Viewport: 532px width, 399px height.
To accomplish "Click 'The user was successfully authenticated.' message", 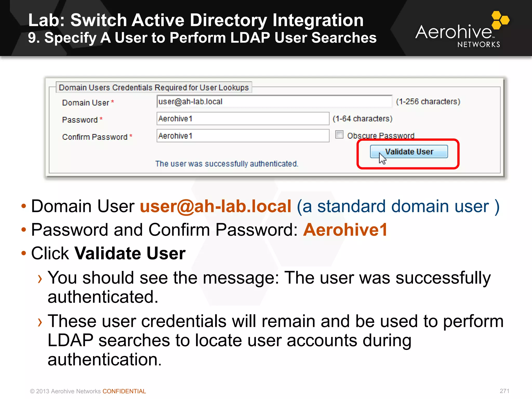I will (227, 164).
